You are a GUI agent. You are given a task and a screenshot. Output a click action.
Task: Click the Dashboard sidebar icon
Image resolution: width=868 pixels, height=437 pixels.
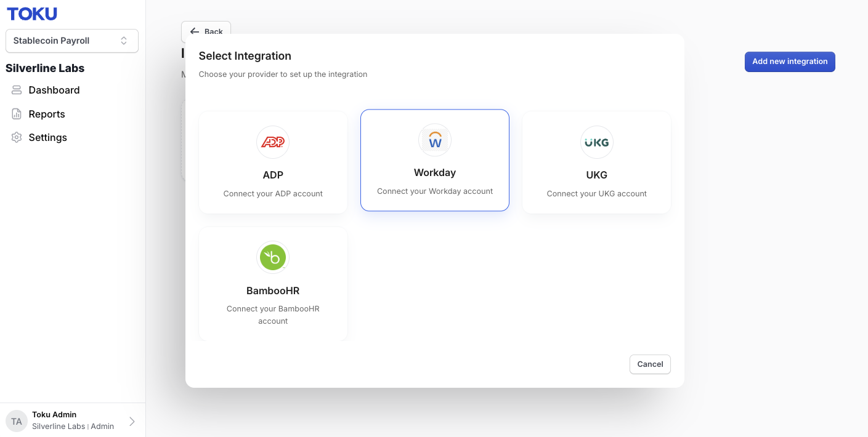click(x=17, y=90)
